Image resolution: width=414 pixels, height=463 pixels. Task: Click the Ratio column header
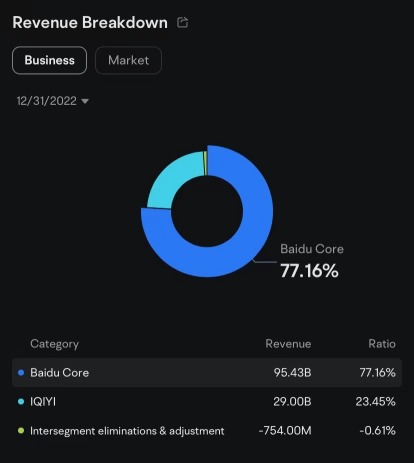click(x=382, y=344)
